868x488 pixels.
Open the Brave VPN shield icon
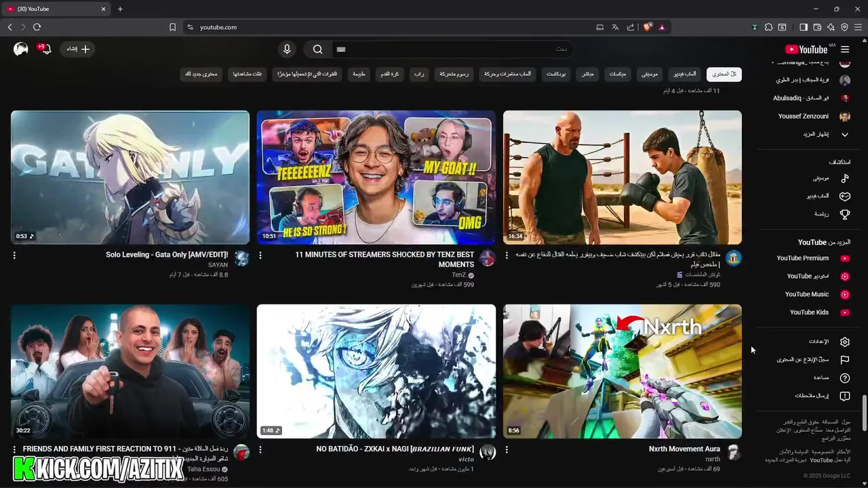point(844,27)
